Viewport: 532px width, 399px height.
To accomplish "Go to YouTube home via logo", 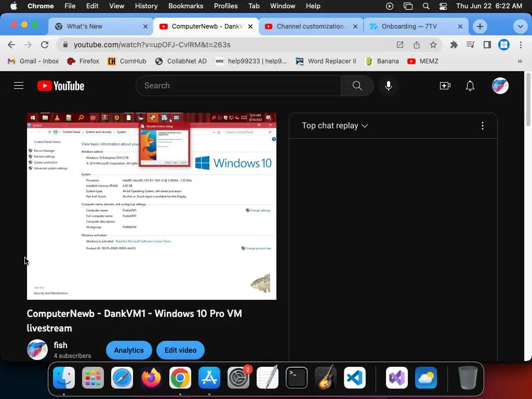I will [x=61, y=86].
